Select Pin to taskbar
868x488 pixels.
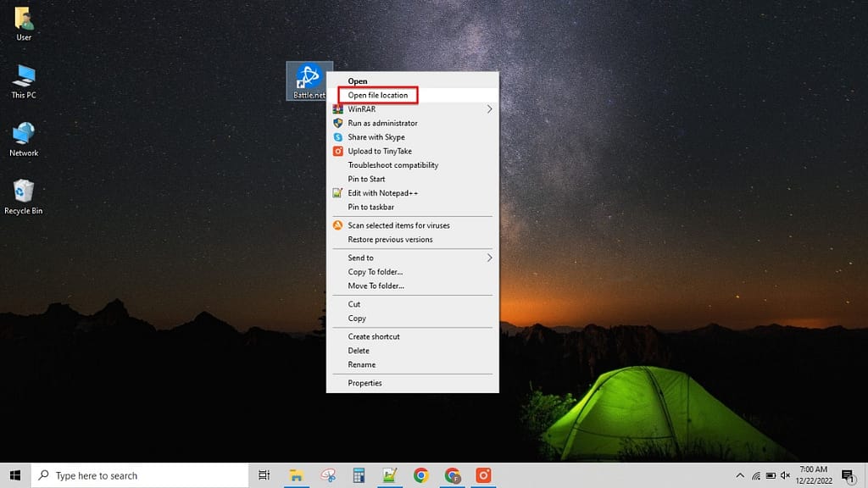(x=413, y=207)
